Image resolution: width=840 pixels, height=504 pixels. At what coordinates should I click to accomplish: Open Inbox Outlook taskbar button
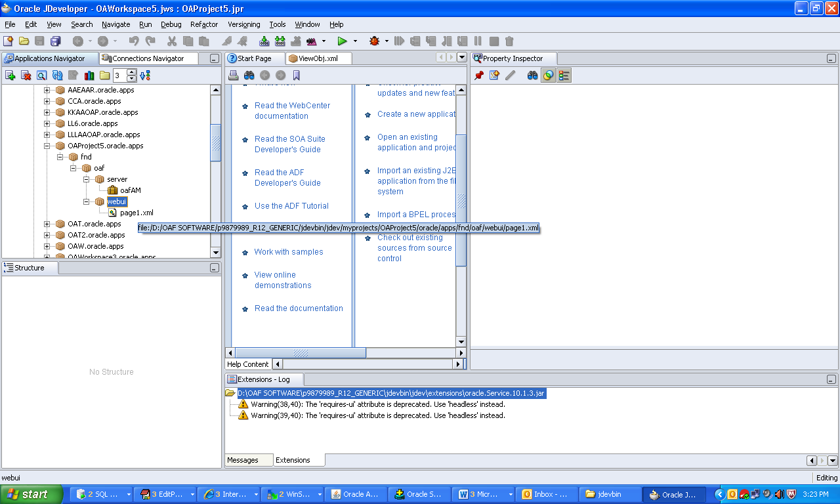pos(546,494)
